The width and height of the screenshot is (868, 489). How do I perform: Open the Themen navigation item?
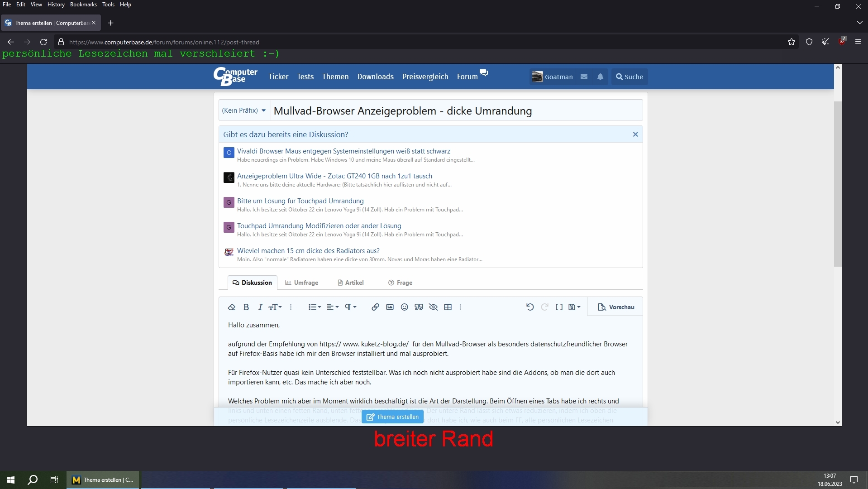pyautogui.click(x=335, y=77)
